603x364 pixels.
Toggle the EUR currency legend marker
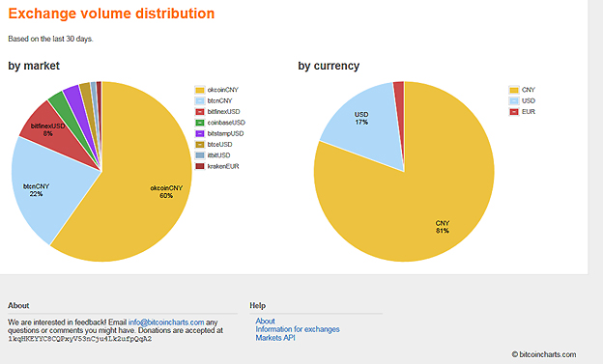[x=514, y=112]
